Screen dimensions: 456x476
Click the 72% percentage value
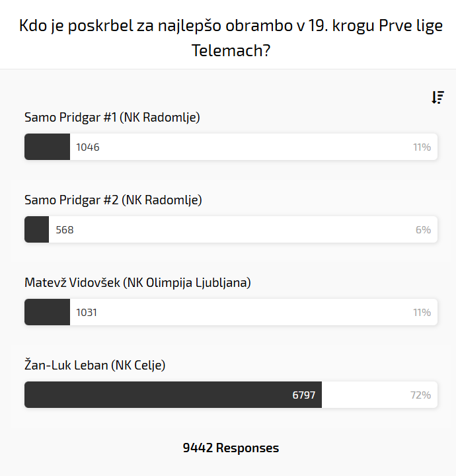tap(420, 395)
